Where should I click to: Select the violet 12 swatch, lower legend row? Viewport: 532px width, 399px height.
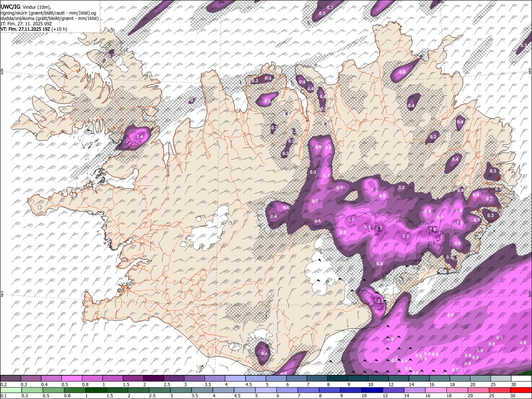[393, 390]
